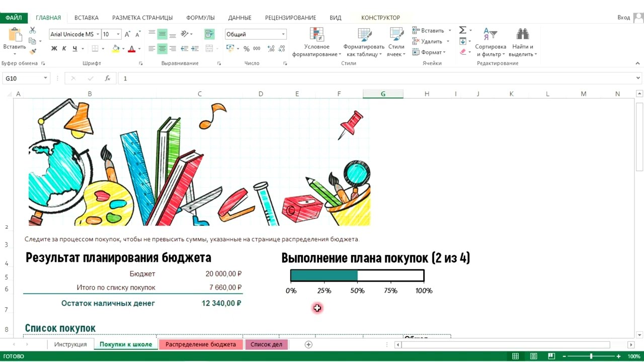Expand the Name Box dropdown arrow

click(x=45, y=78)
